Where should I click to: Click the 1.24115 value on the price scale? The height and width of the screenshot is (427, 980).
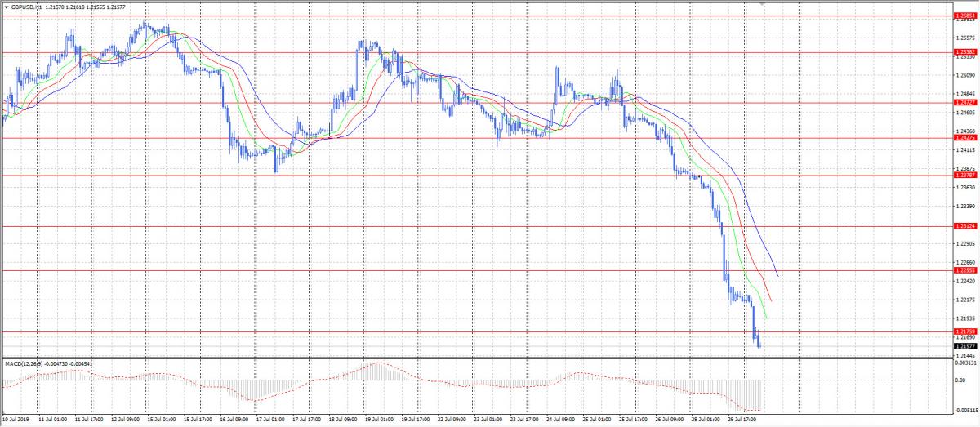(965, 150)
